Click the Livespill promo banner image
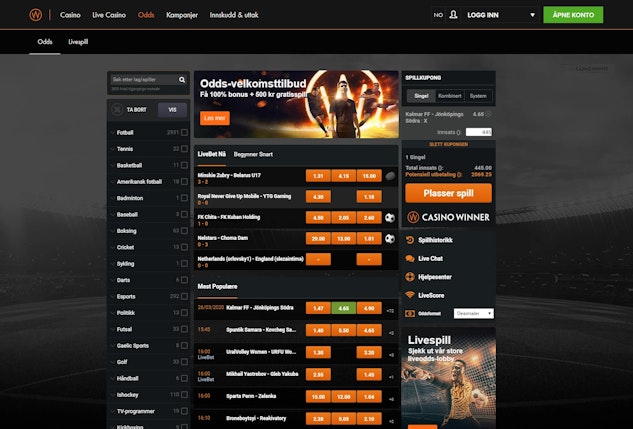 tap(449, 379)
